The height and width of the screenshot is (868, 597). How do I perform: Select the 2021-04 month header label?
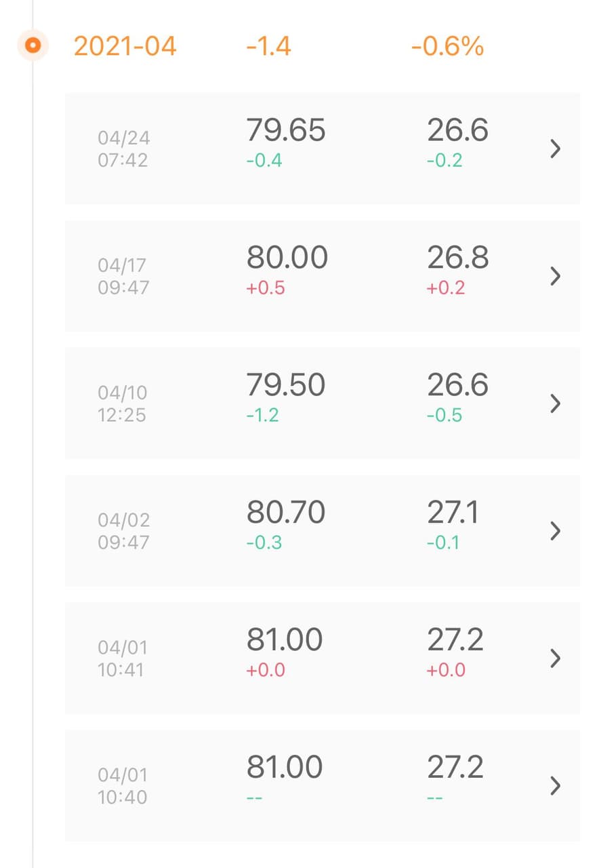[x=125, y=46]
